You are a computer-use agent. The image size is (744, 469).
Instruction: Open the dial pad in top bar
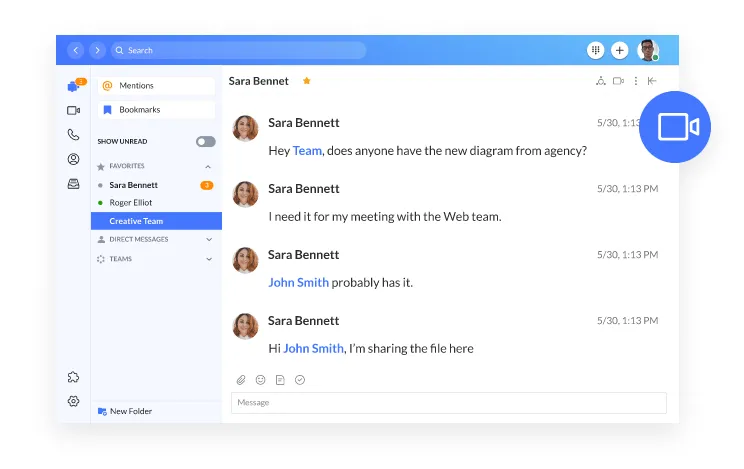[x=596, y=50]
